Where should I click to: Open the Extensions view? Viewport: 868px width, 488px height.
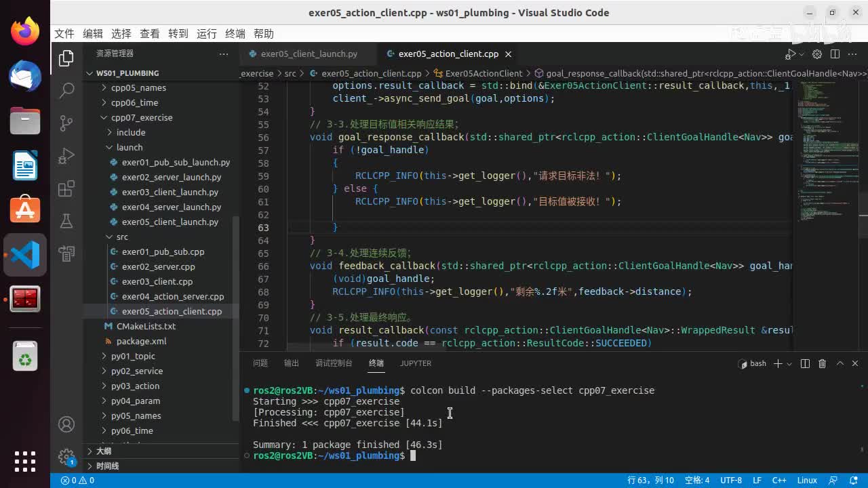[66, 188]
